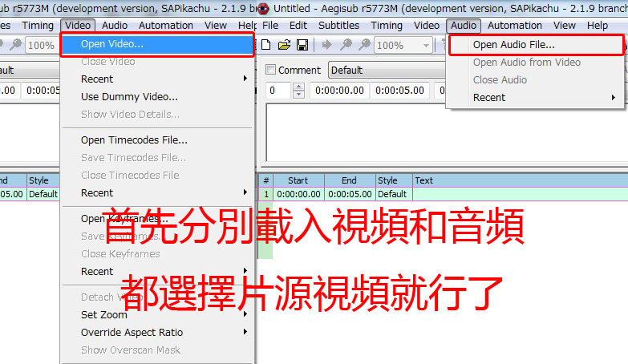Screen dimensions: 628x364
Task: Click the 0:00:05.00 end cell in right window row 1
Action: click(x=350, y=194)
